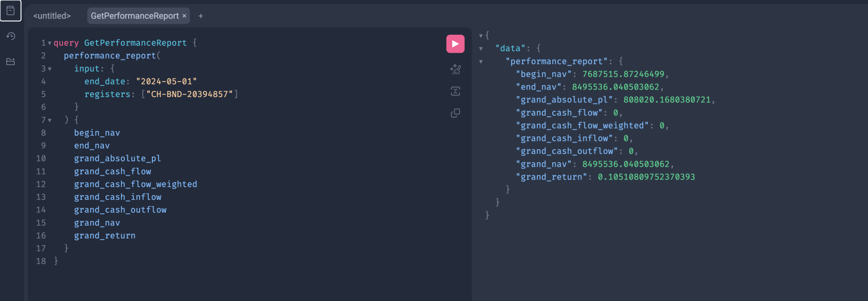The image size is (868, 301).
Task: Fold the selection set at line 7
Action: [x=50, y=119]
